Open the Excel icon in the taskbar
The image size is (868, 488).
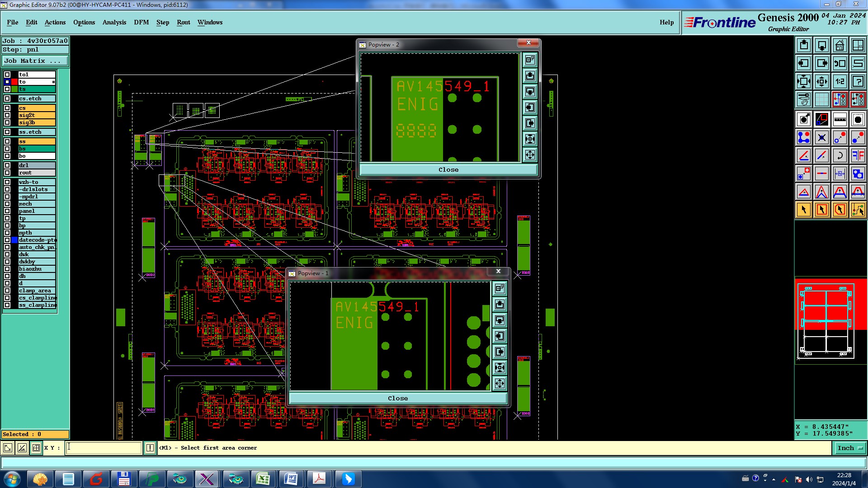tap(263, 479)
